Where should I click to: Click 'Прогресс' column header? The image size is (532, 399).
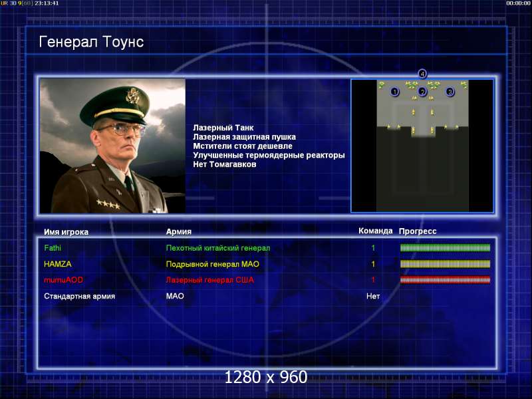[x=418, y=231]
